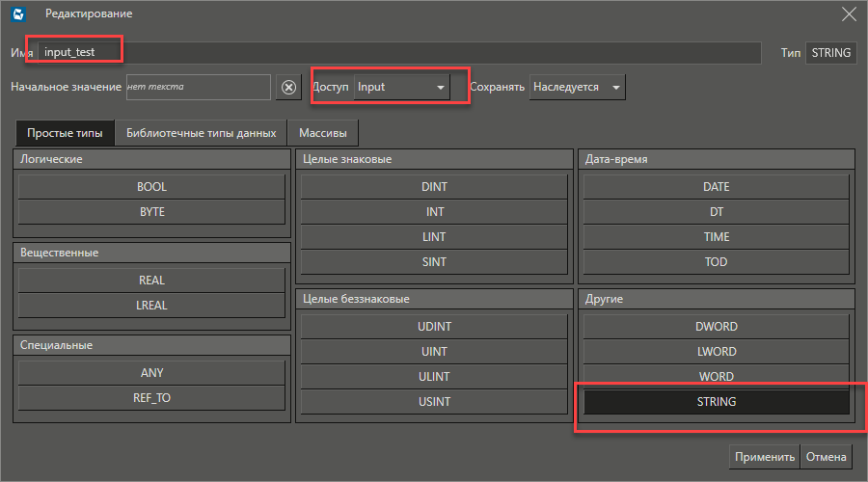Screen dimensions: 868x482
Task: Select the TIME type
Action: [x=717, y=237]
